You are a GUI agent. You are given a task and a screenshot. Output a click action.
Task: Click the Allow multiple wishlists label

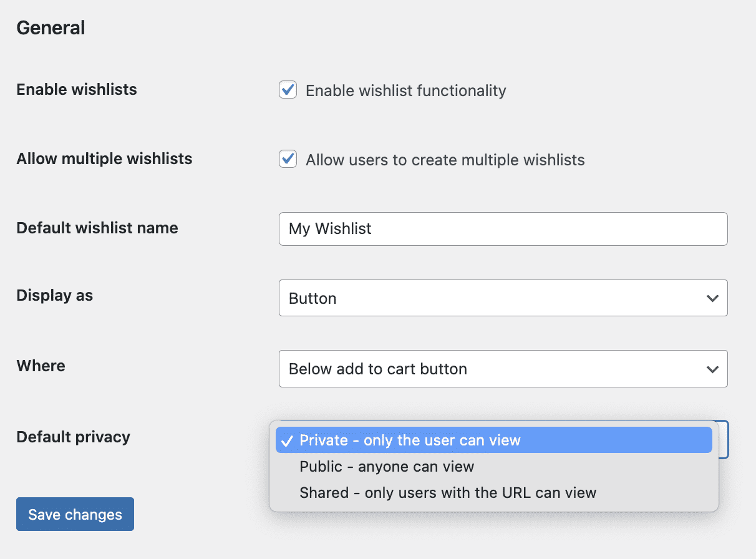(x=104, y=158)
